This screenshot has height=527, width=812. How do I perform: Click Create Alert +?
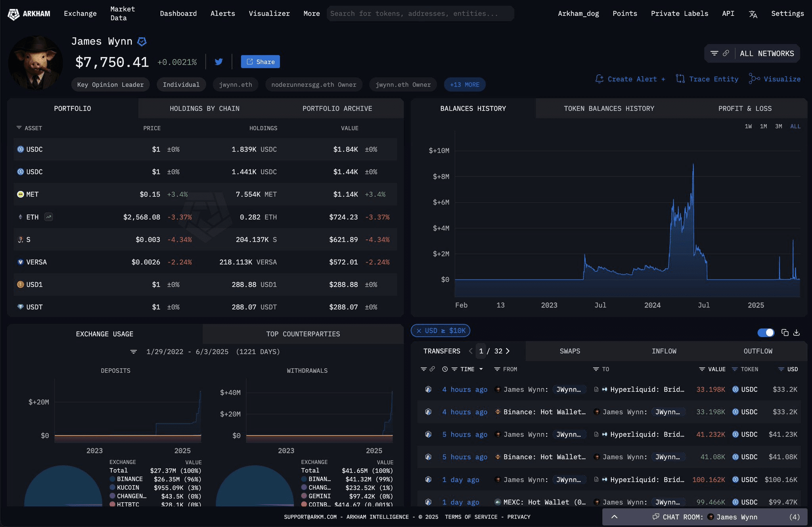tap(630, 79)
